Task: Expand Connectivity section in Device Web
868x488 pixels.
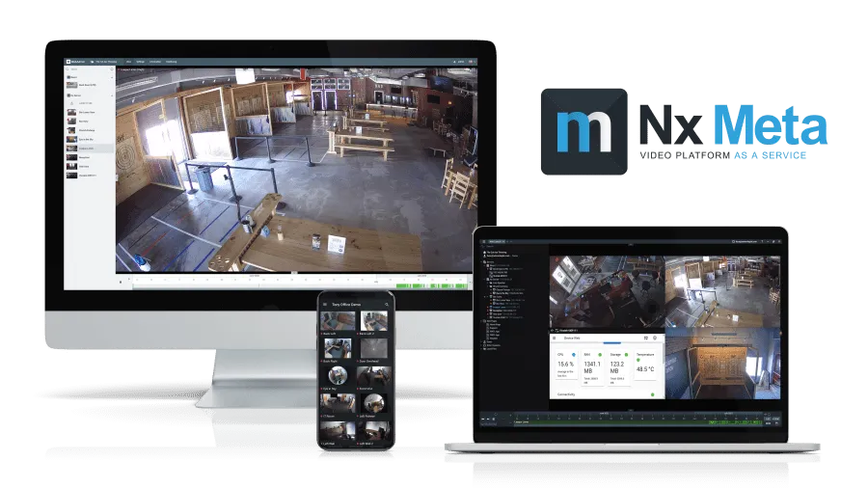Action: (x=607, y=394)
